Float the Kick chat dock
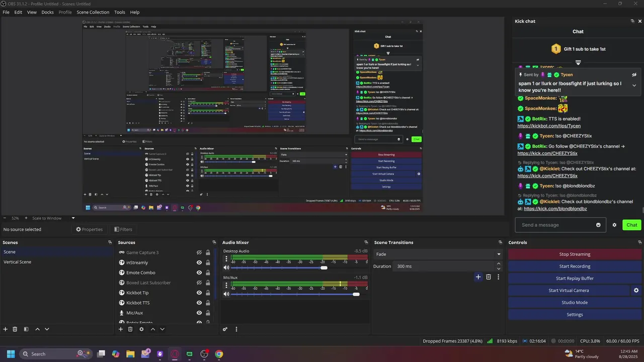644x362 pixels. 632,21
